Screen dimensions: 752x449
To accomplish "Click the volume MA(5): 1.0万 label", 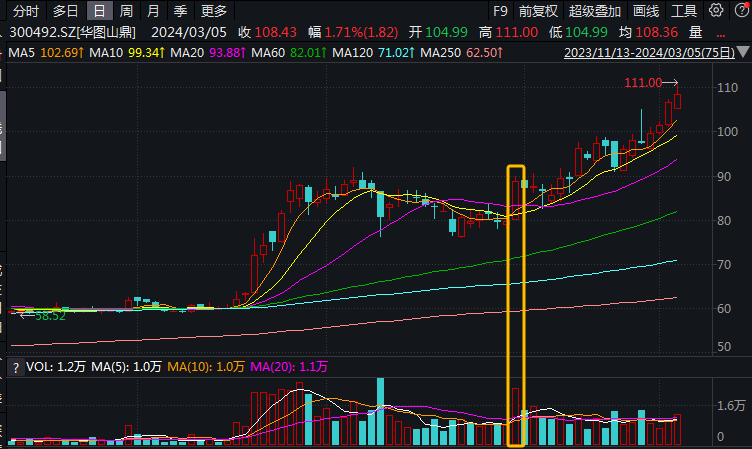I will tap(127, 367).
